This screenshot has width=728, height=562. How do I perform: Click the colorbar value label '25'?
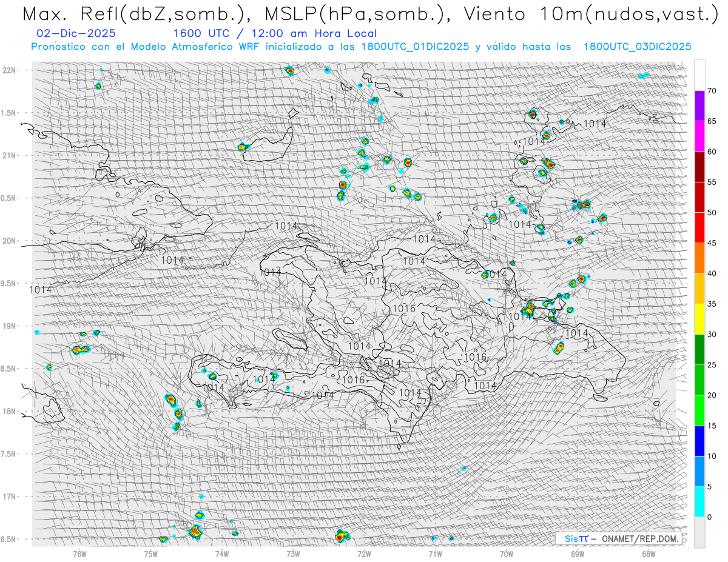point(712,365)
